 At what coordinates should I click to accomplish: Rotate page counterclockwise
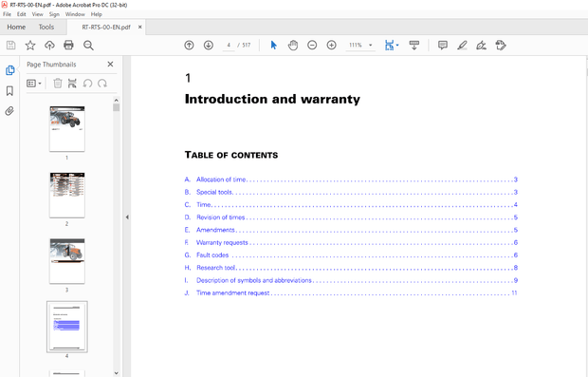88,83
